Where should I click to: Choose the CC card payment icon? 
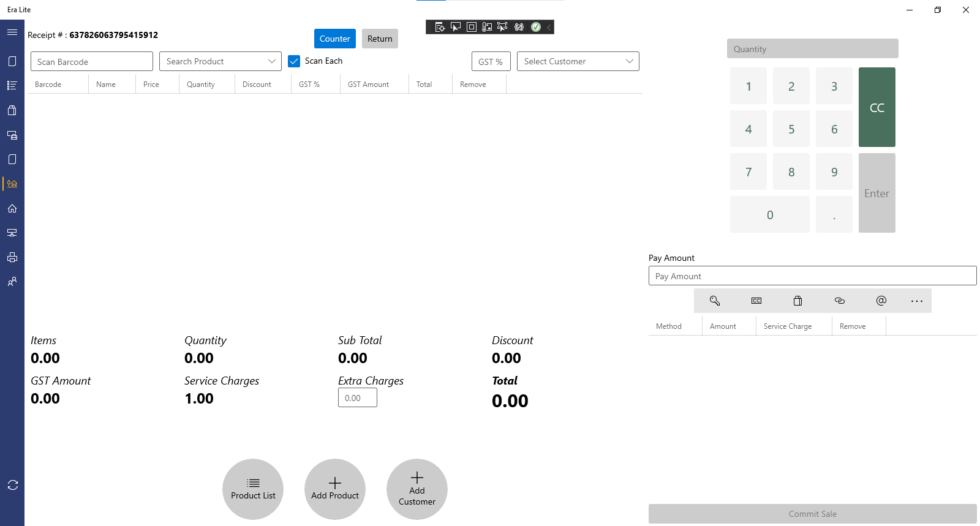pos(756,301)
